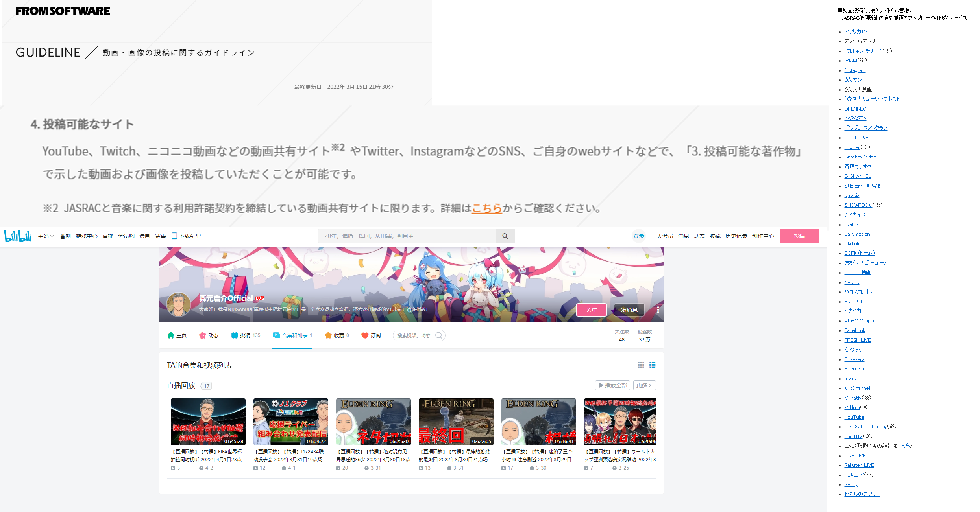
Task: Click the 直播回放 collection title
Action: (x=181, y=385)
